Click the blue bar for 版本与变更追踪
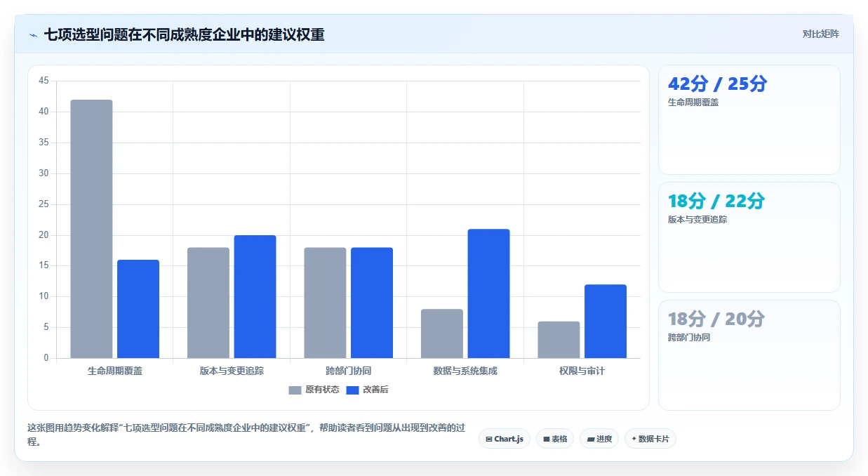 point(255,296)
